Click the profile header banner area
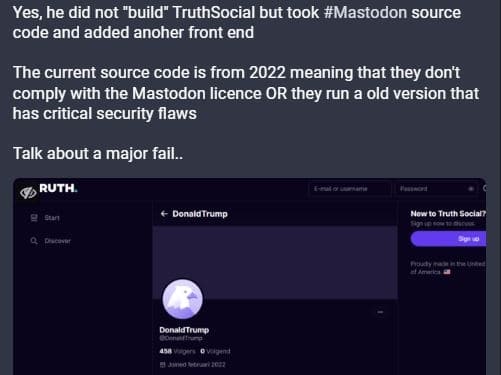Image resolution: width=501 pixels, height=375 pixels. (x=275, y=262)
